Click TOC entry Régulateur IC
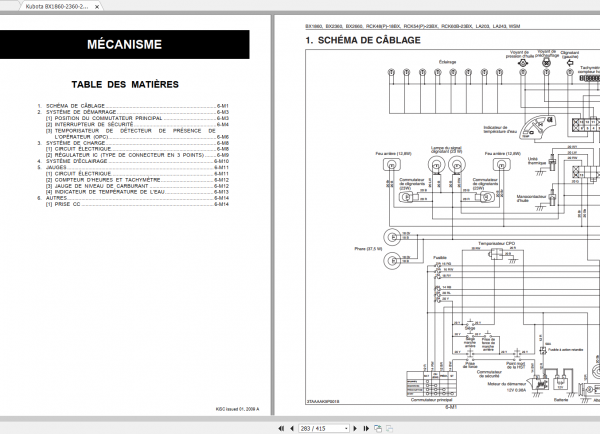The height and width of the screenshot is (434, 600). (x=137, y=155)
